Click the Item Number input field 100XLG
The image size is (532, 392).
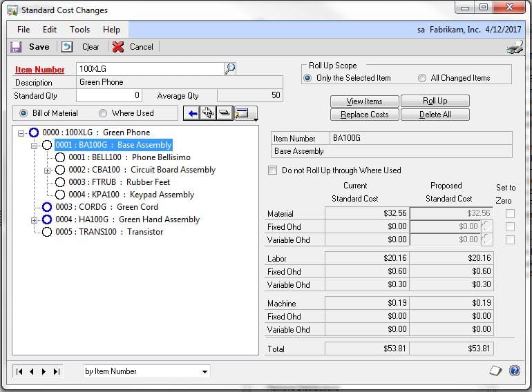[150, 69]
